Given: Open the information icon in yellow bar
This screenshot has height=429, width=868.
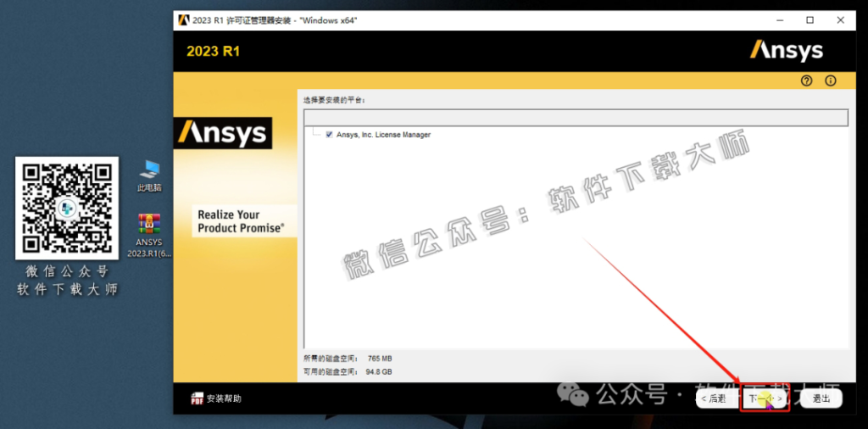Looking at the screenshot, I should click(x=831, y=81).
